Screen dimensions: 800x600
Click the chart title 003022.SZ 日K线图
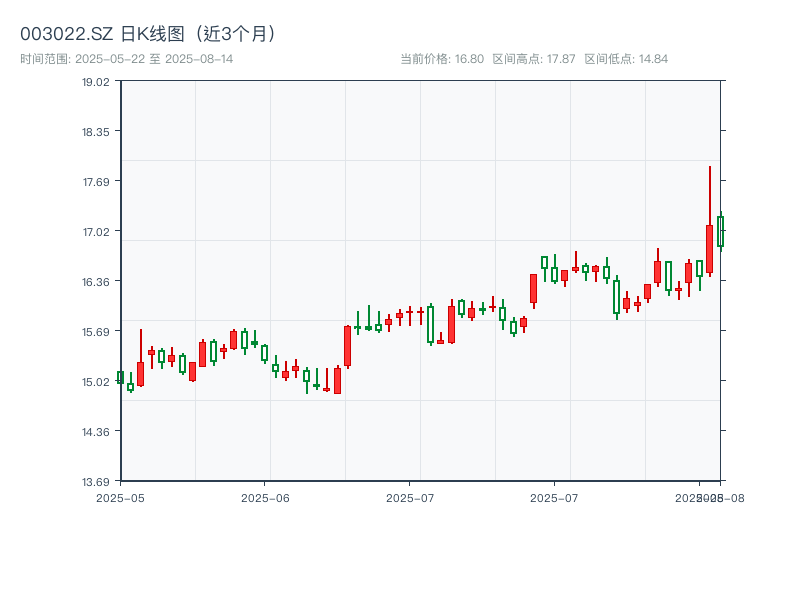(148, 33)
